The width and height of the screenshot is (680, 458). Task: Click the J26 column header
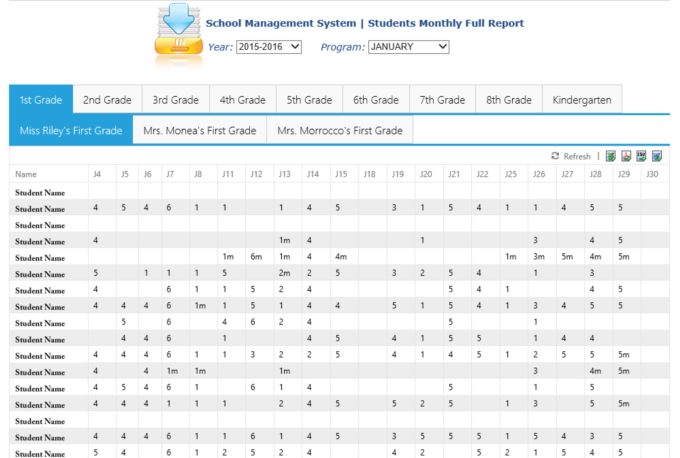click(x=539, y=174)
